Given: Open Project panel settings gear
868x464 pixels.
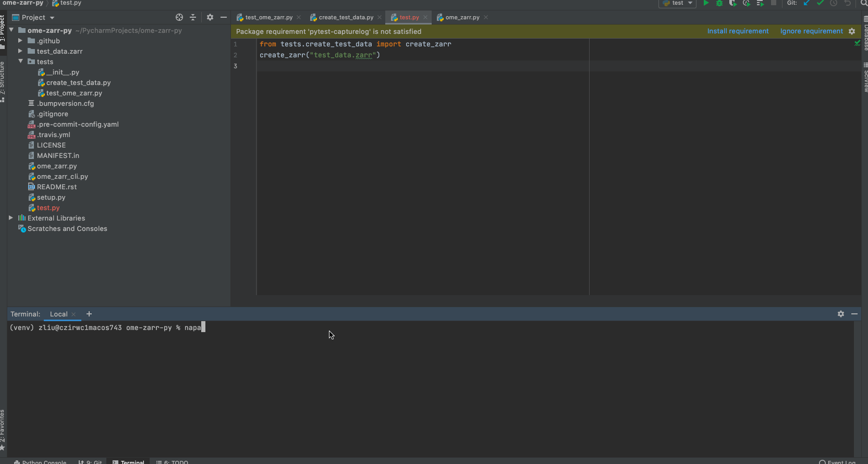Looking at the screenshot, I should [210, 17].
